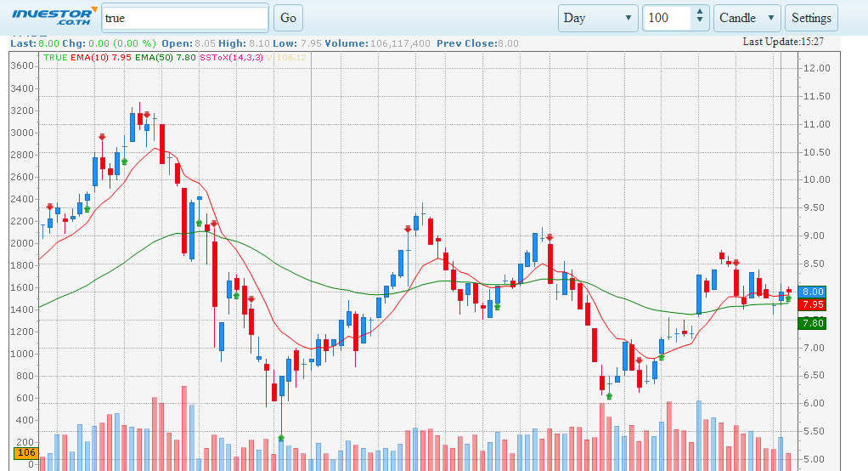Screen dimensions: 868x471
Task: Open the Day timeframe dropdown
Action: [x=598, y=18]
